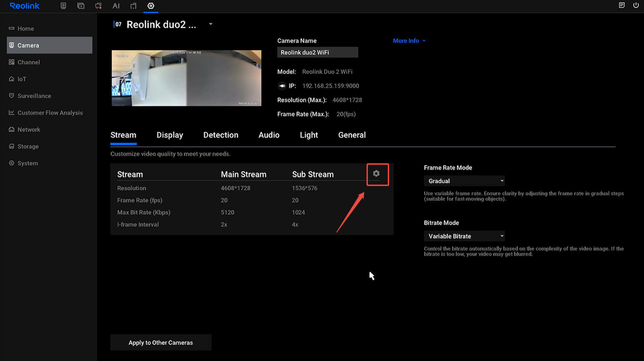Click main stream I-frame interval 2x
Image resolution: width=644 pixels, height=361 pixels.
click(x=224, y=225)
